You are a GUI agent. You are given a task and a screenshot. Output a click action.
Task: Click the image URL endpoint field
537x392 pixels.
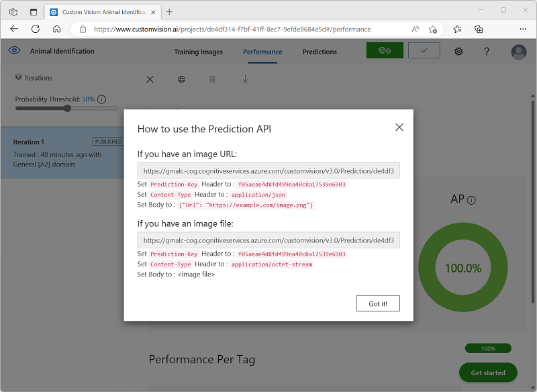(x=268, y=171)
